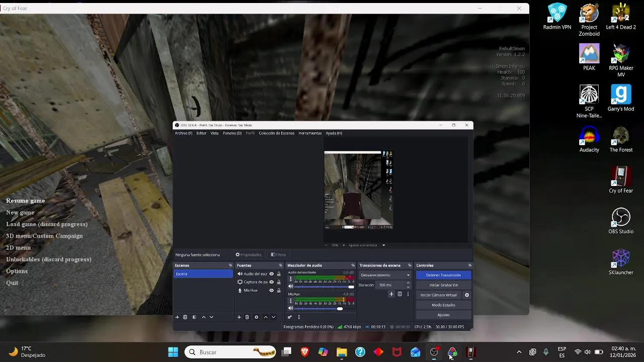Select Radmin VPN desktop icon

click(557, 17)
